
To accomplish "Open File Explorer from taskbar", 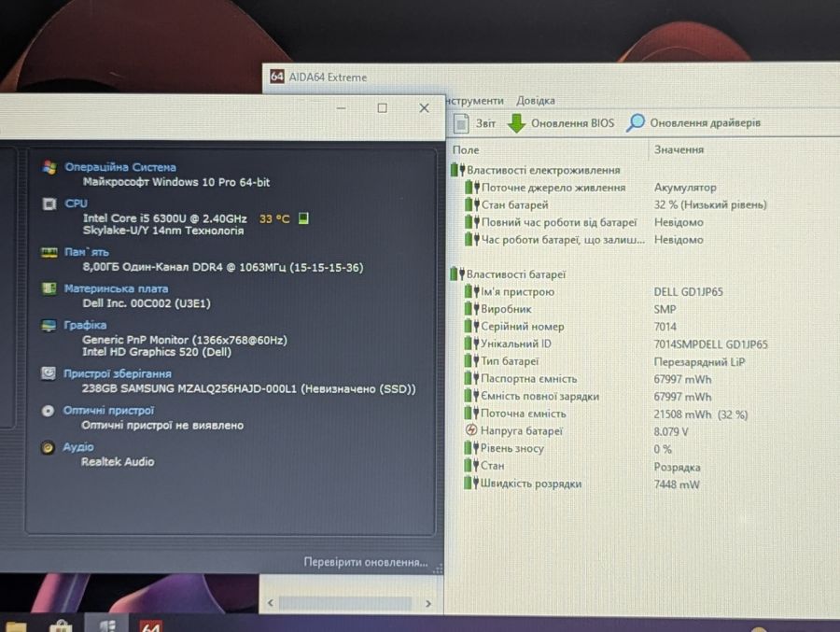I will point(16,625).
